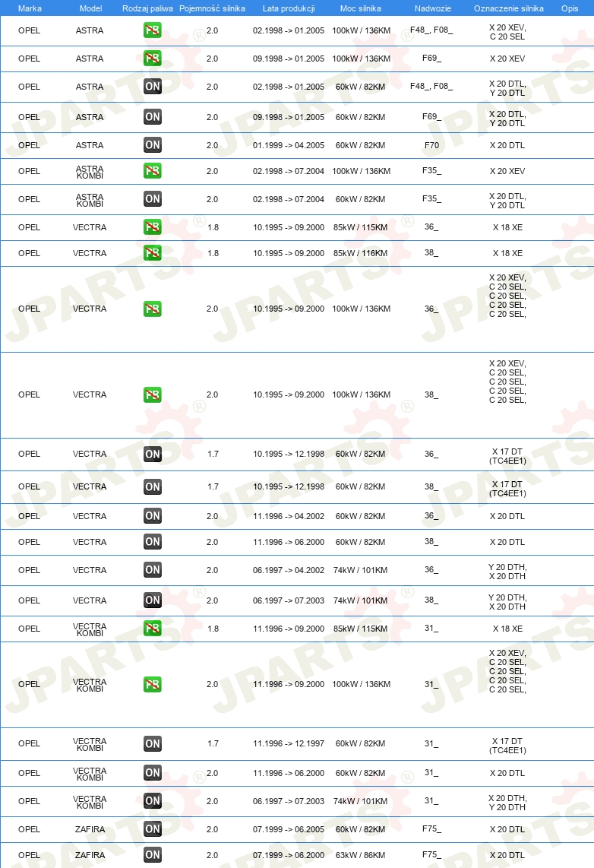The height and width of the screenshot is (868, 594).
Task: Click petrol icon in Astra F48_, F08_ 100kW row
Action: click(152, 30)
